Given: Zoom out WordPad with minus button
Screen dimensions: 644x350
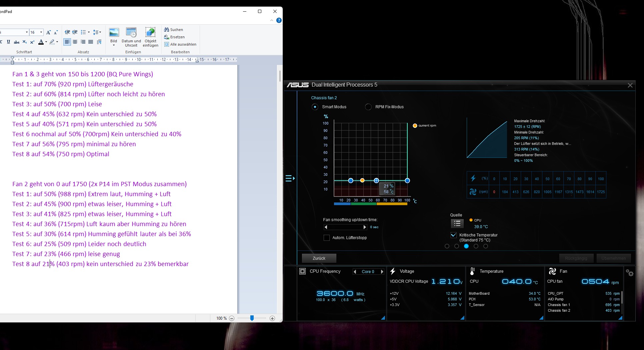Looking at the screenshot, I should pos(232,318).
